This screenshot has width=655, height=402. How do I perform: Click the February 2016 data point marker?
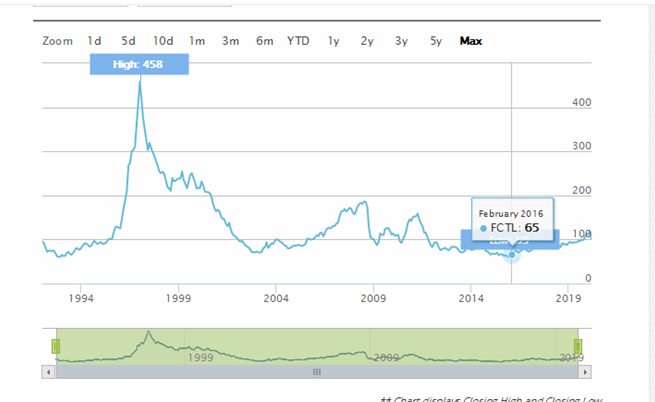pyautogui.click(x=512, y=255)
